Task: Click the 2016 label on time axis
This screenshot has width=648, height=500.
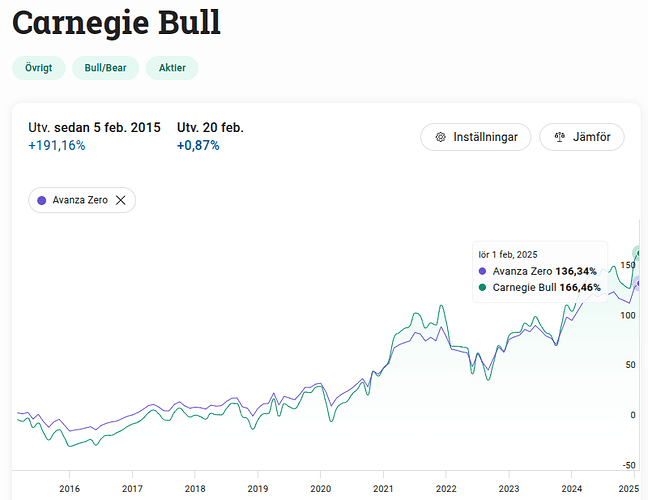Action: point(69,489)
